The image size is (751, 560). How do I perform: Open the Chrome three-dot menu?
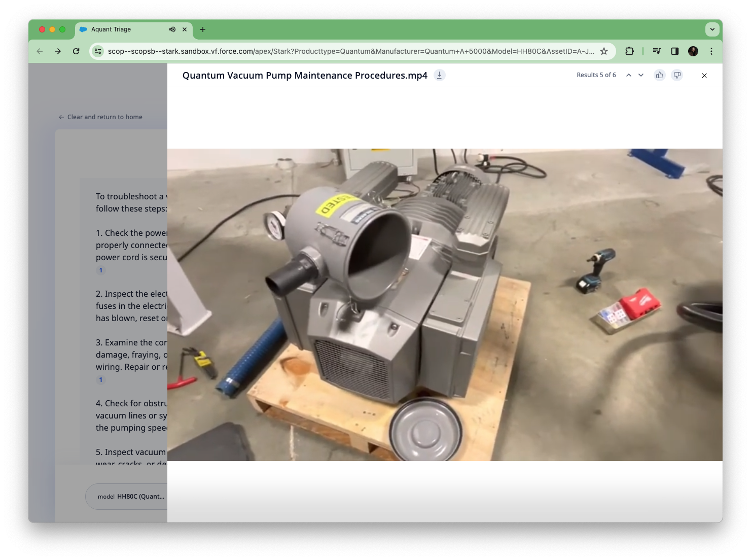pos(711,51)
